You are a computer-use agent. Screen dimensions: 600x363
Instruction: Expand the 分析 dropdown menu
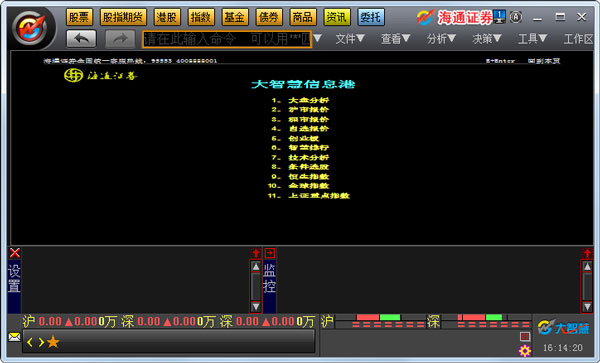pyautogui.click(x=441, y=39)
